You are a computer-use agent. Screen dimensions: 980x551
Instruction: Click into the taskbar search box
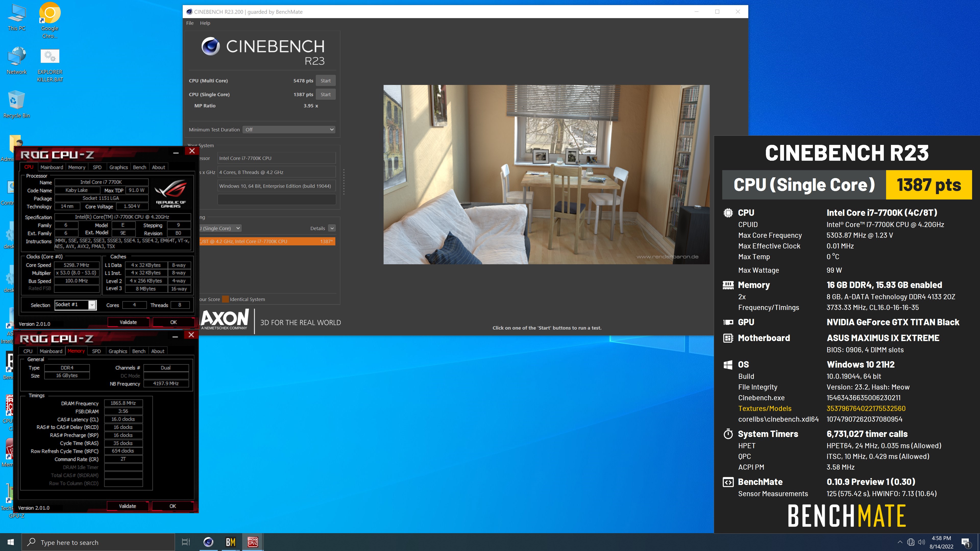[x=98, y=542]
